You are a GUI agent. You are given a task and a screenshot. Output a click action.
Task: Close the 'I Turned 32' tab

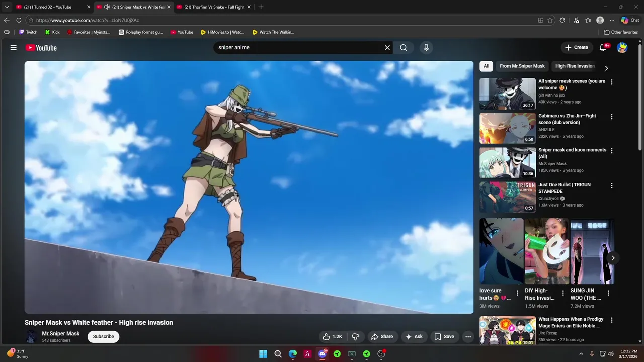point(89,7)
